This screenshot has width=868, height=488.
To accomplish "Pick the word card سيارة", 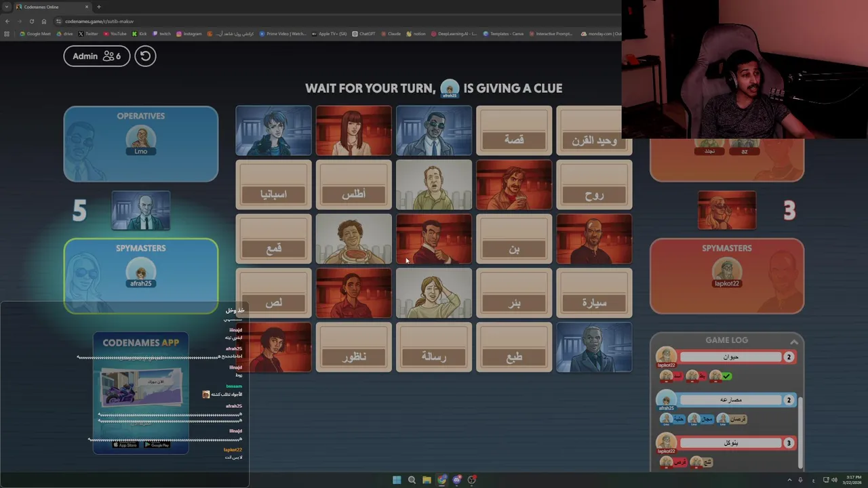I will pos(594,293).
